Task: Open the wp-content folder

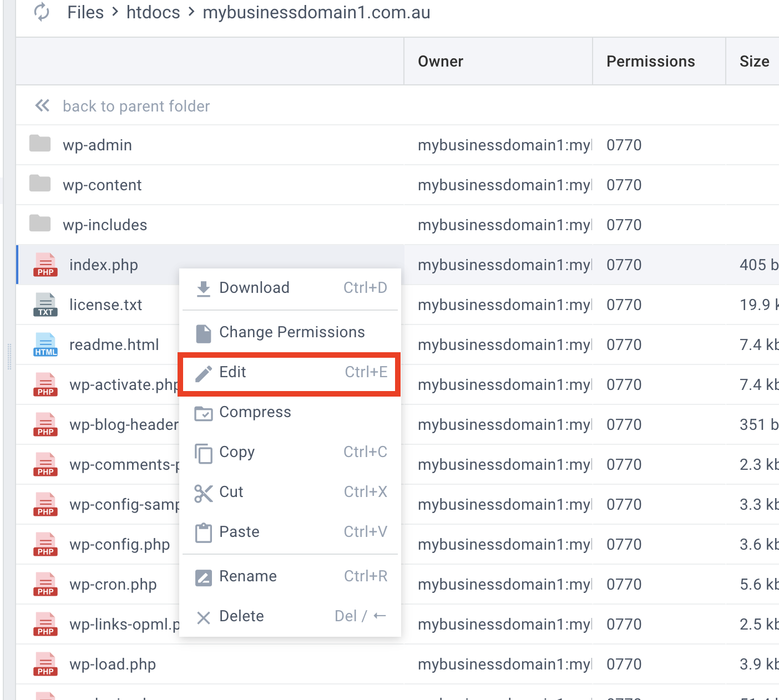Action: (x=102, y=185)
